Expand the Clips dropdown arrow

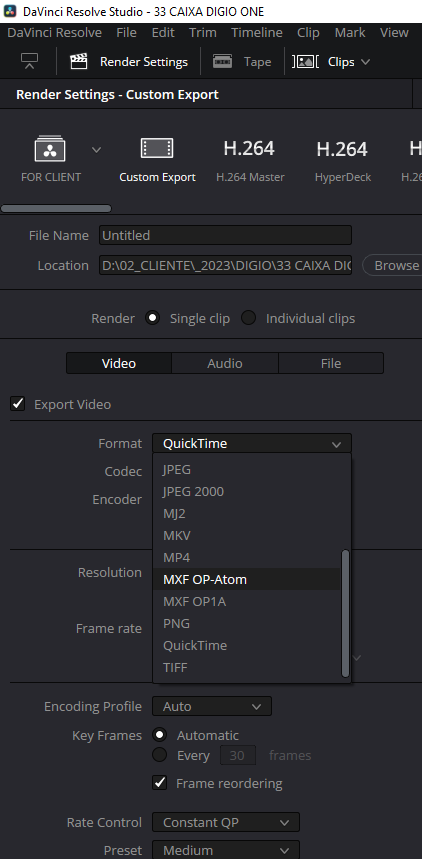pyautogui.click(x=366, y=62)
